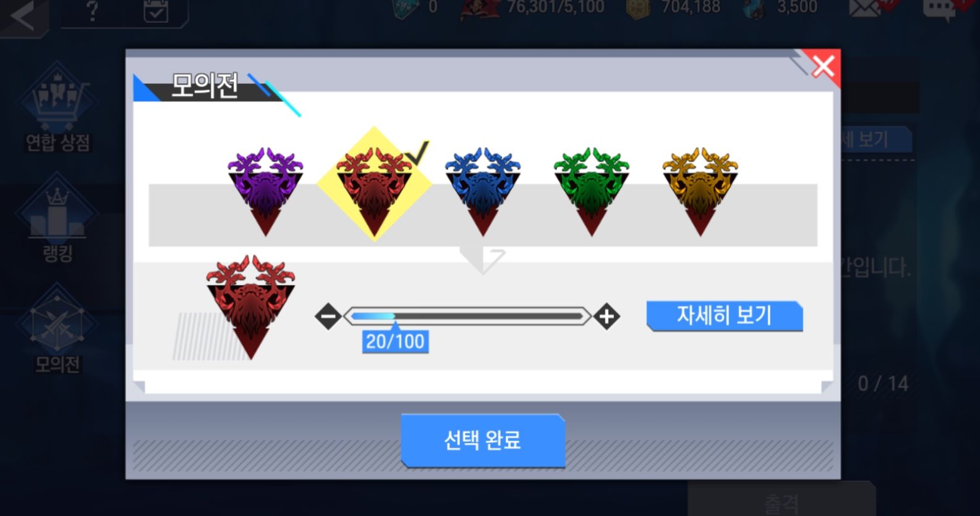Image resolution: width=980 pixels, height=516 pixels.
Task: Open the question mark help icon
Action: (x=92, y=12)
